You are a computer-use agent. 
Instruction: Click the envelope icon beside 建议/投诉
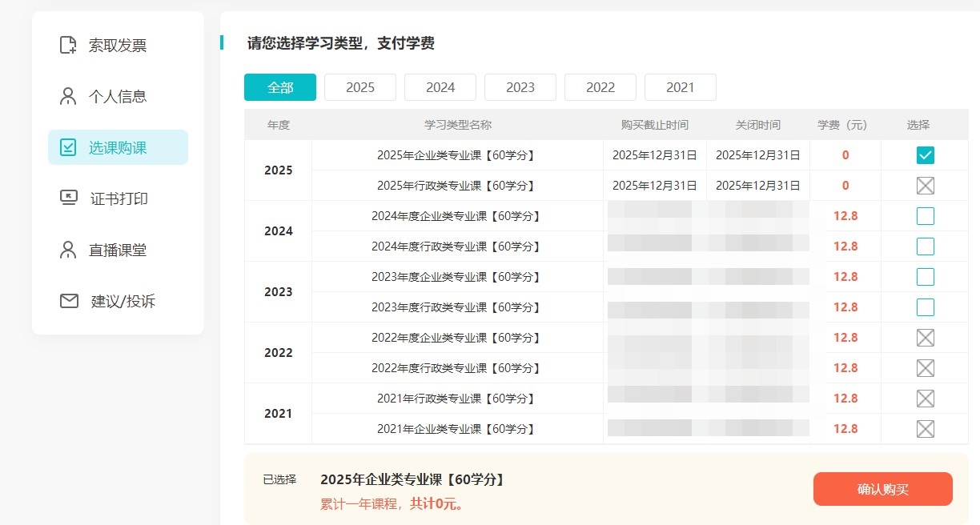click(x=69, y=301)
